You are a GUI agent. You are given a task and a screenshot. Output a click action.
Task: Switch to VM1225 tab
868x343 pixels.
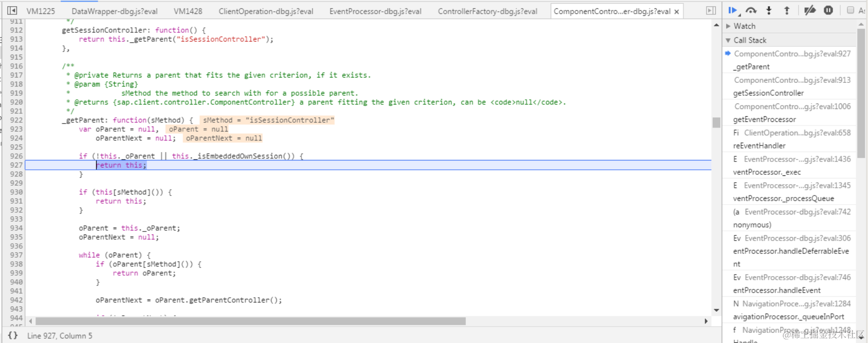[x=41, y=11]
